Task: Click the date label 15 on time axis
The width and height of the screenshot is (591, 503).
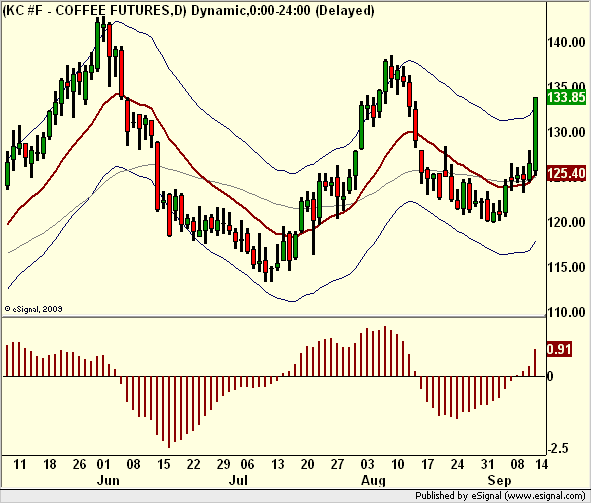Action: coord(164,464)
